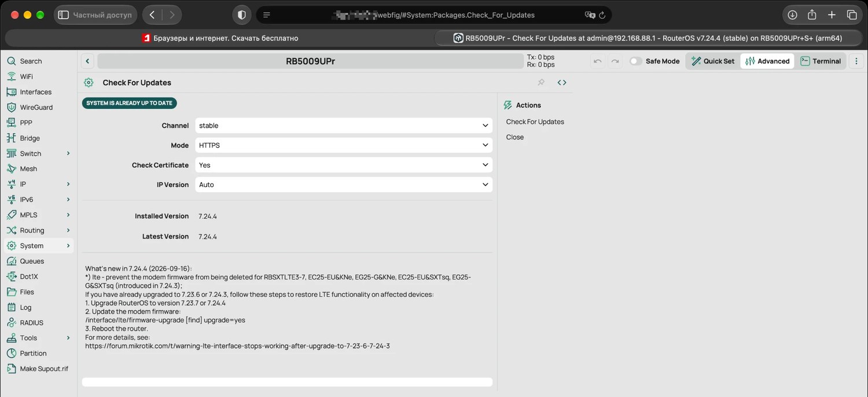
Task: Open the Terminal tab
Action: 821,61
